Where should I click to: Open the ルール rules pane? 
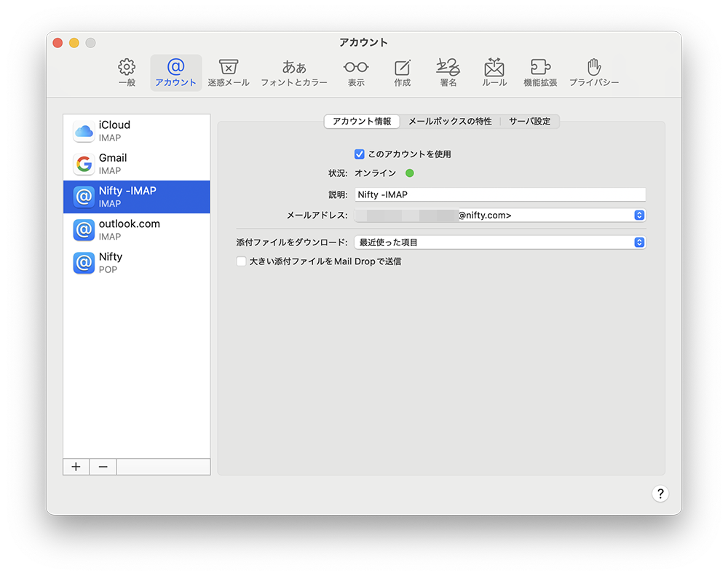(x=494, y=73)
